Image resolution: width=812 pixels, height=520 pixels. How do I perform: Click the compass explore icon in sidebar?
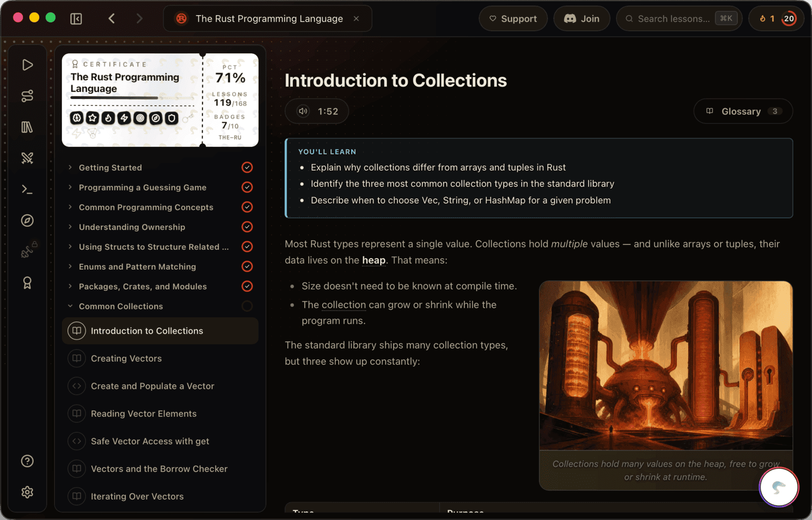[x=27, y=220]
